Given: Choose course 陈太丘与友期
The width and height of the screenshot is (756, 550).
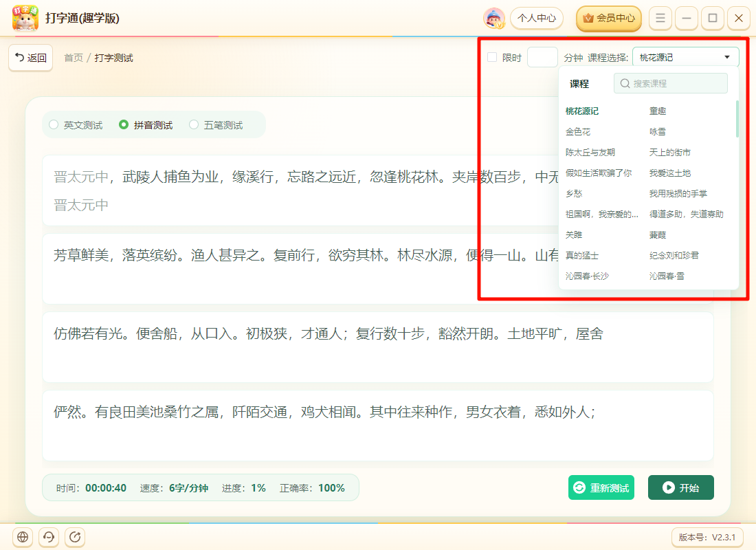Looking at the screenshot, I should coord(590,153).
